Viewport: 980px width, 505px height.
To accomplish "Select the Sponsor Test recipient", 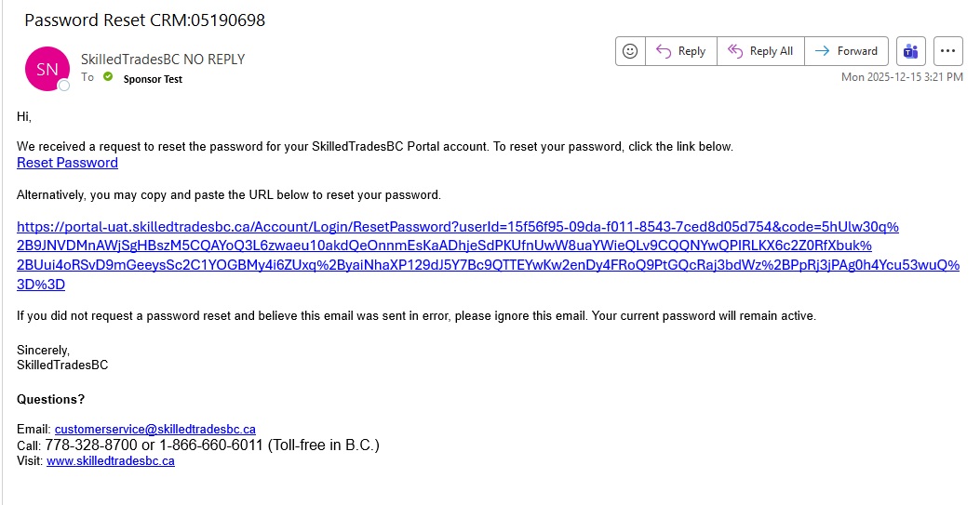I will [153, 79].
